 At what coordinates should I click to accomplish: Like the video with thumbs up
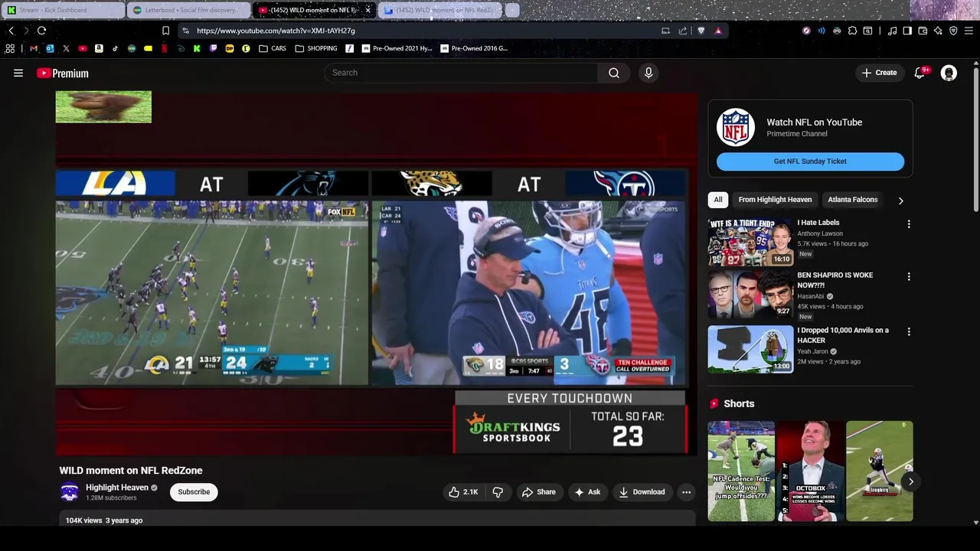pyautogui.click(x=464, y=492)
